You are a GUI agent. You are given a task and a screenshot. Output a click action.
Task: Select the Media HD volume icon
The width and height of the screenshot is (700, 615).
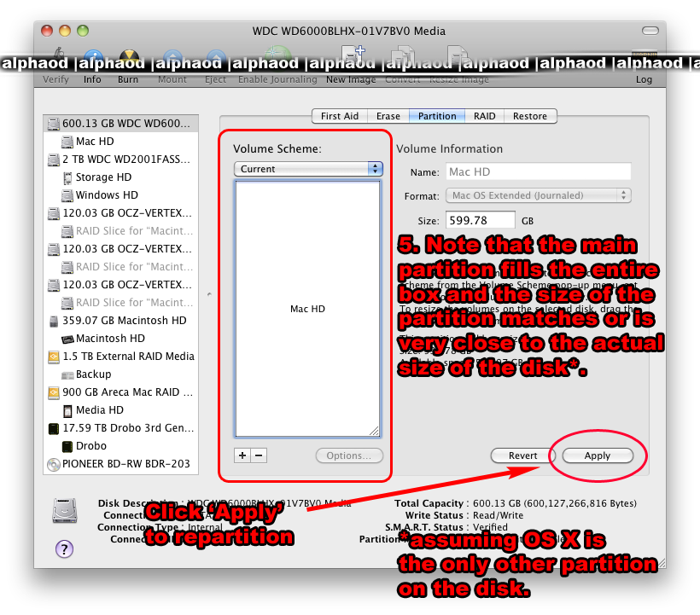67,410
